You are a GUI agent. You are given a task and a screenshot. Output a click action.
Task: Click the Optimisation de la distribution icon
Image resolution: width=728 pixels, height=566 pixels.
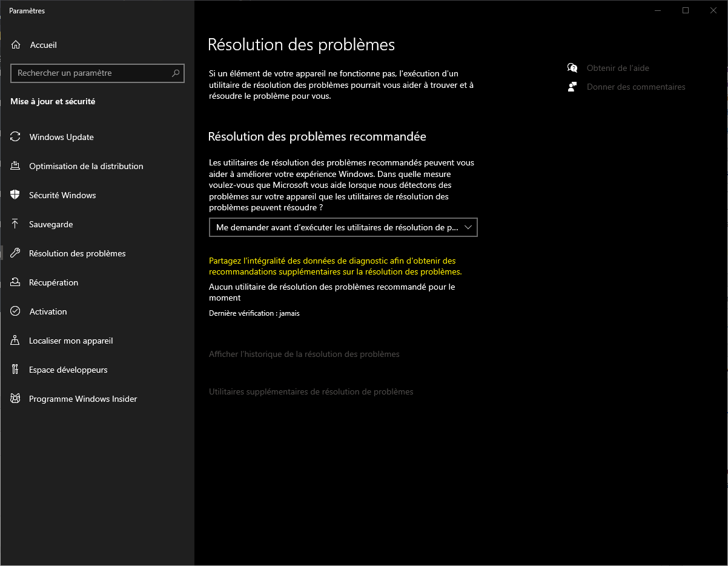pos(16,166)
